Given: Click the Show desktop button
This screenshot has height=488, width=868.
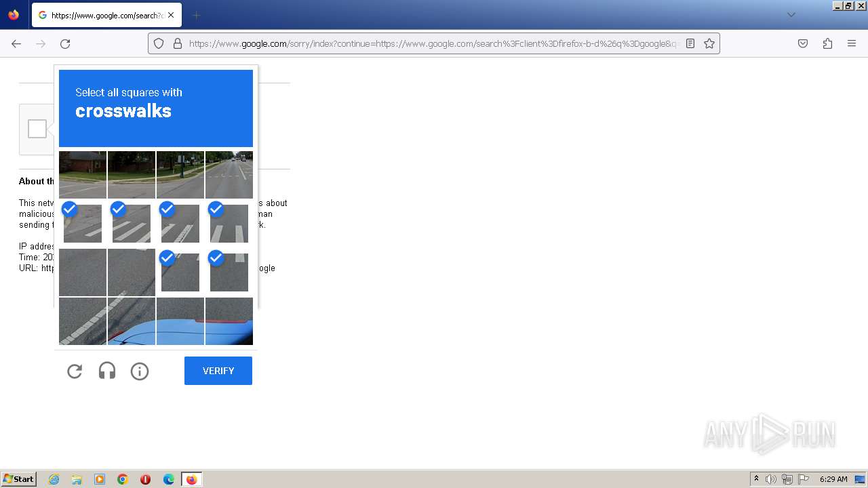Looking at the screenshot, I should (x=861, y=479).
